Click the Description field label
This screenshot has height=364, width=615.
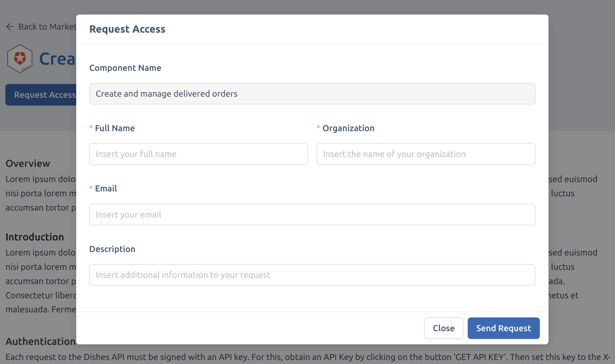click(112, 249)
